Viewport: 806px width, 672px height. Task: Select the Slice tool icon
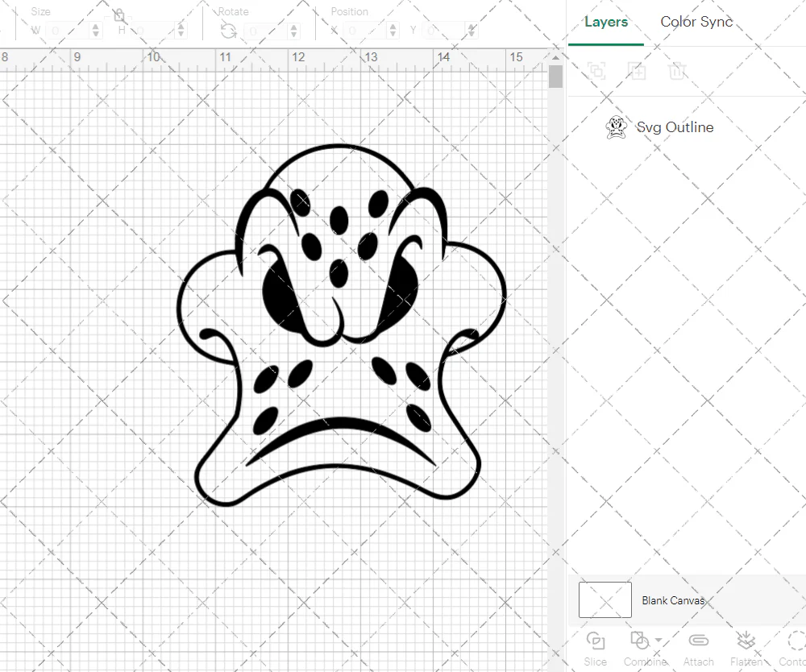(x=595, y=641)
